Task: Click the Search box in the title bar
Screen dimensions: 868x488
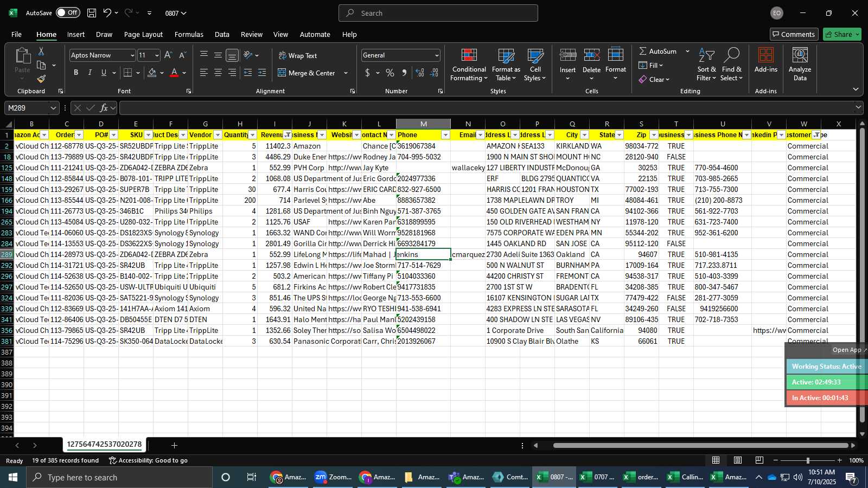Action: click(x=438, y=13)
